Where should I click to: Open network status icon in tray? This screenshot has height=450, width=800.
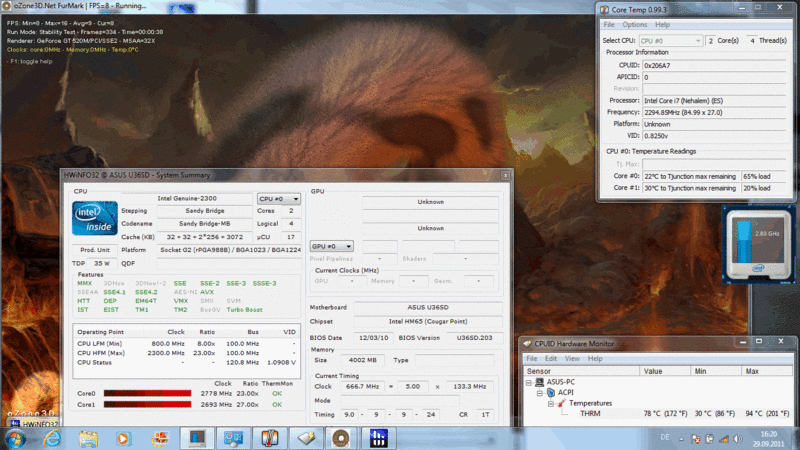point(723,439)
